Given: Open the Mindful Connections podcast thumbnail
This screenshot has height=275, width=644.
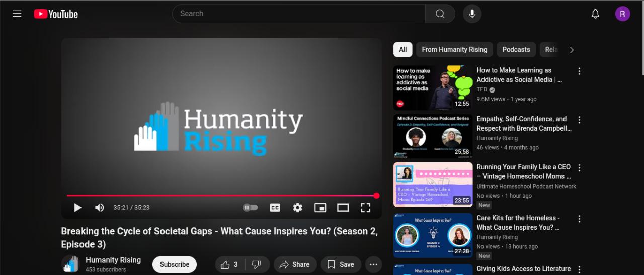Looking at the screenshot, I should [433, 136].
